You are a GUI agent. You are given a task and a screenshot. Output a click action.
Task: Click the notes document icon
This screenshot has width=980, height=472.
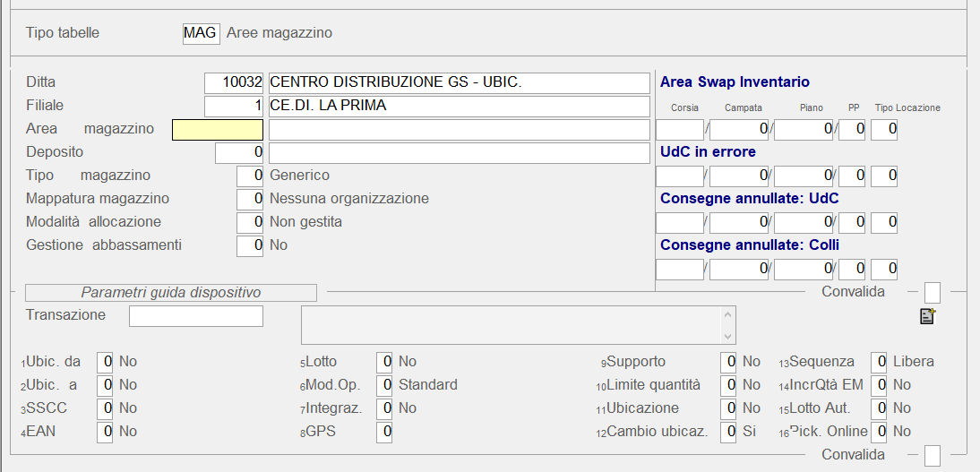point(927,315)
